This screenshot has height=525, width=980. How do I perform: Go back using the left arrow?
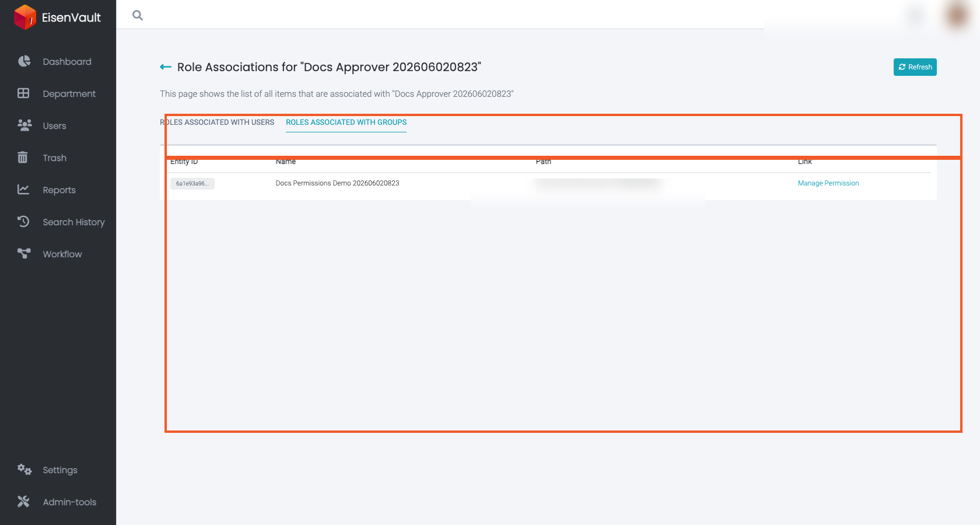(x=166, y=67)
